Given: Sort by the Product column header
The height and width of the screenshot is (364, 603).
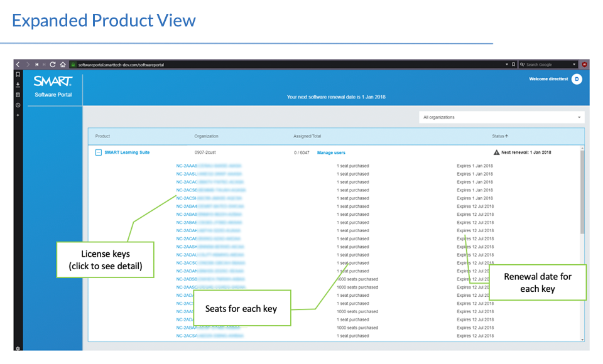Looking at the screenshot, I should point(102,136).
